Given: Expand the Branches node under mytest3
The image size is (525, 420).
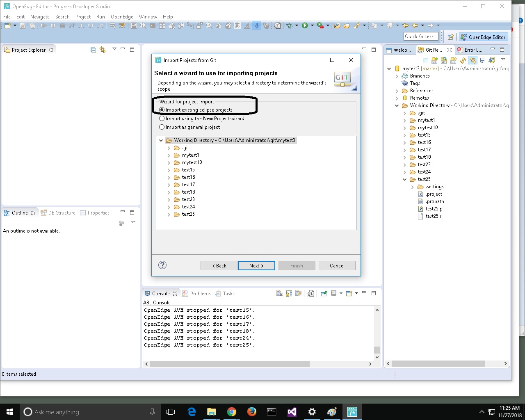Looking at the screenshot, I should (x=396, y=76).
